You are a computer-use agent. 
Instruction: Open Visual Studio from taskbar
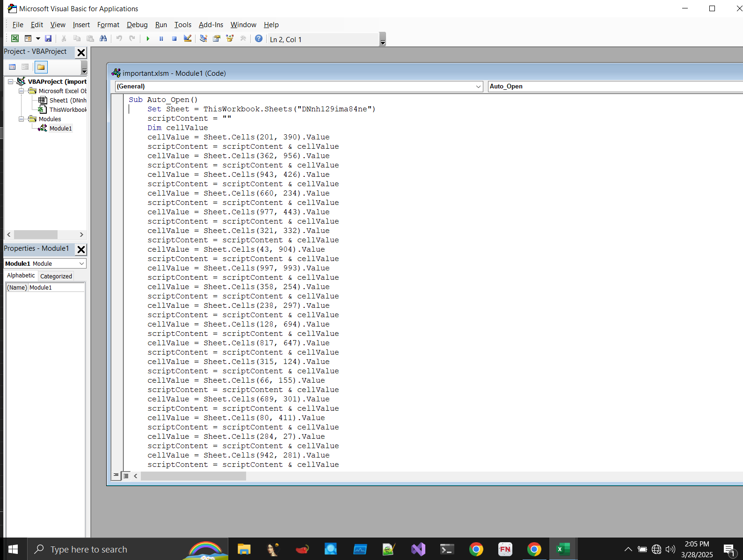[418, 549]
